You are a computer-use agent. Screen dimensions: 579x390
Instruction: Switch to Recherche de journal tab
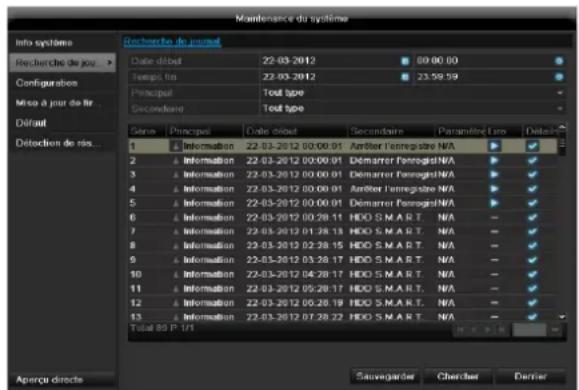[x=172, y=41]
